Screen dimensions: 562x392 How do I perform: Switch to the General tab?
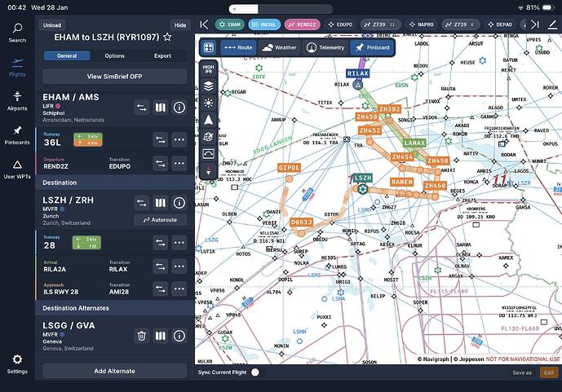[x=67, y=56]
